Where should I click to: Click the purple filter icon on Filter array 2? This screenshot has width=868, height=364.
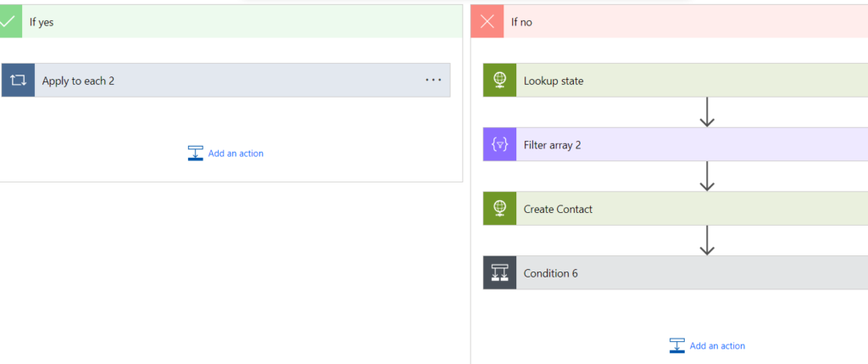(x=500, y=145)
